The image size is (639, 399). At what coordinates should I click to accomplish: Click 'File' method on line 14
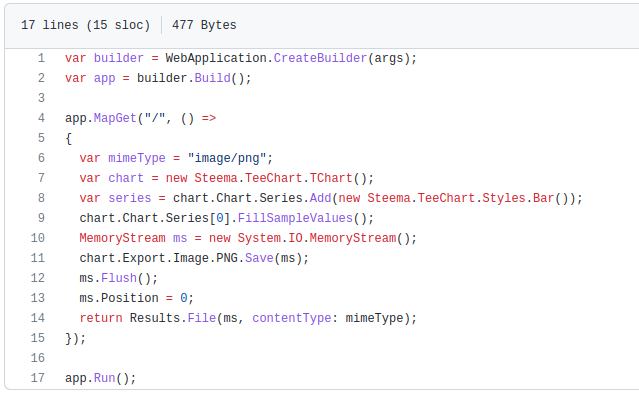tap(202, 317)
